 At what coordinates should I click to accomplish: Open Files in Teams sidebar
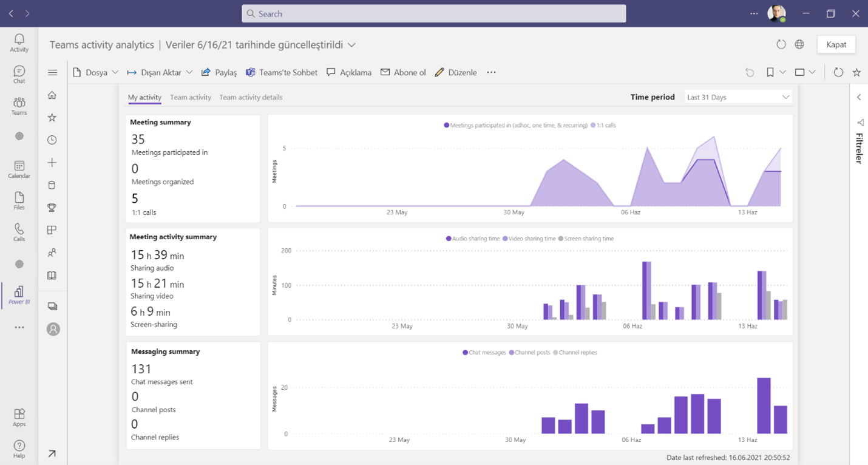tap(19, 201)
